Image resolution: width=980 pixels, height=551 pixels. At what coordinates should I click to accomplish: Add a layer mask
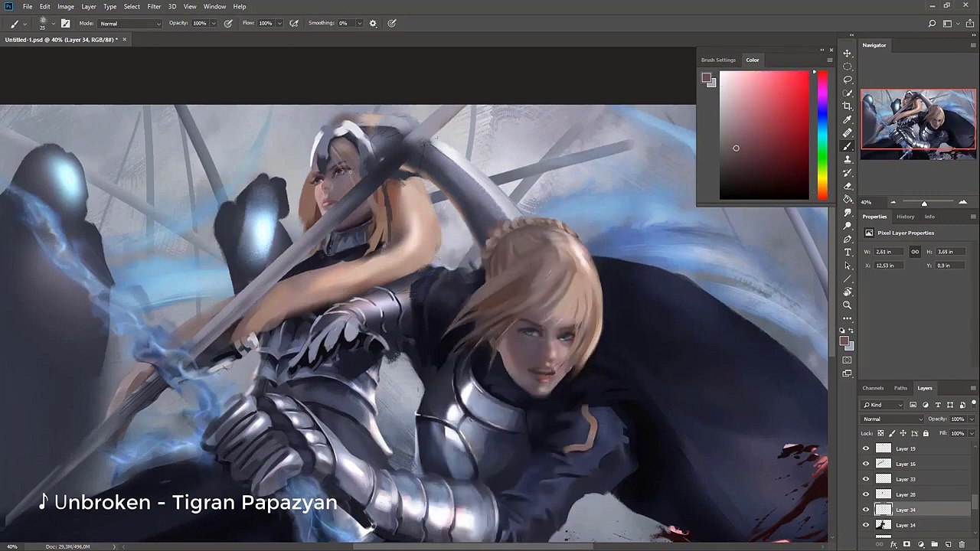point(906,544)
